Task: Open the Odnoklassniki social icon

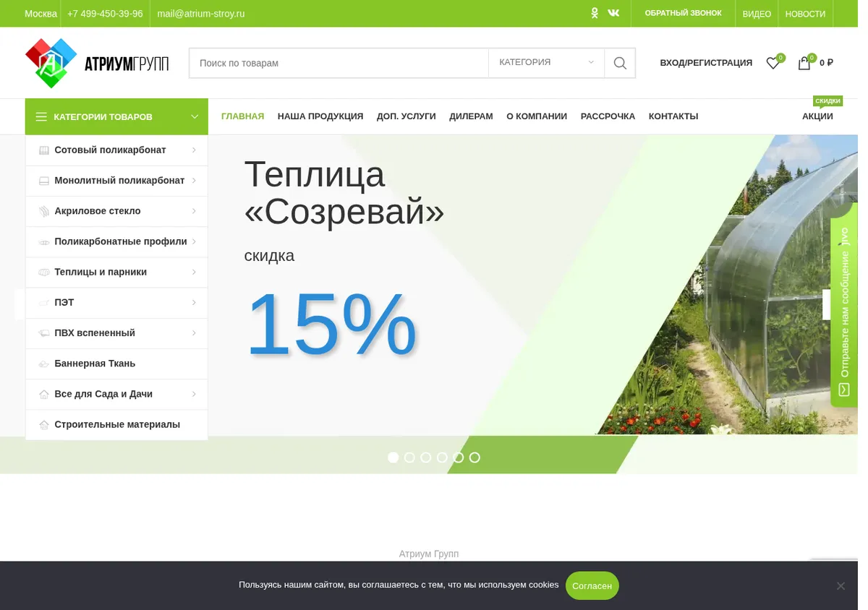Action: pyautogui.click(x=595, y=13)
